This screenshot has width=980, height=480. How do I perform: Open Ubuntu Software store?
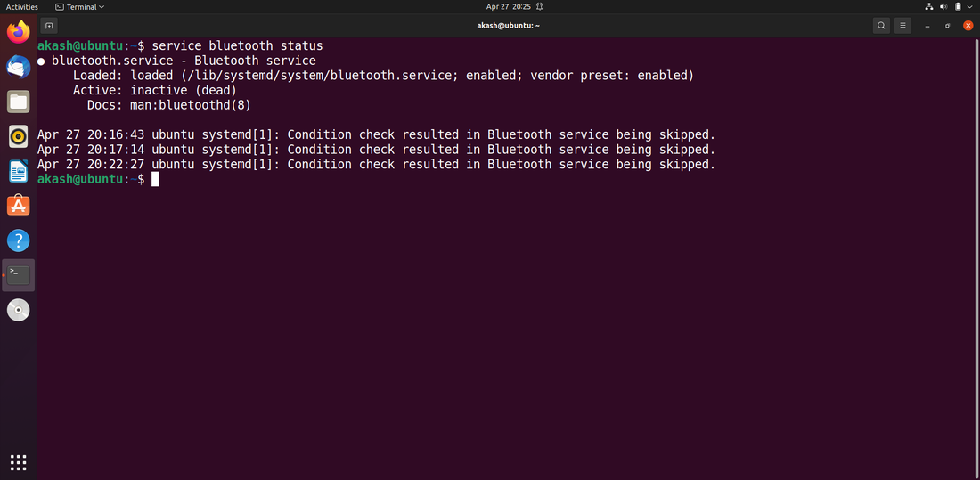pos(19,206)
